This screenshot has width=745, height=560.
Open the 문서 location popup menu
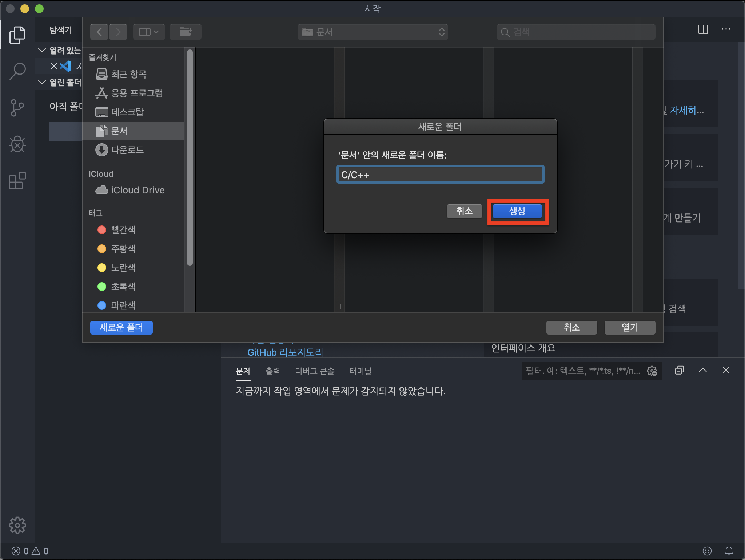tap(372, 32)
